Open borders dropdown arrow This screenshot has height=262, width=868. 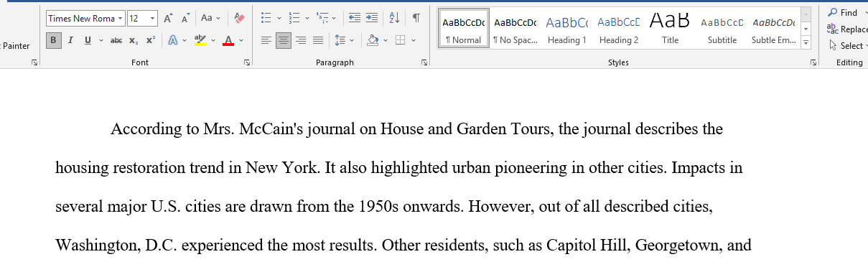pos(413,40)
